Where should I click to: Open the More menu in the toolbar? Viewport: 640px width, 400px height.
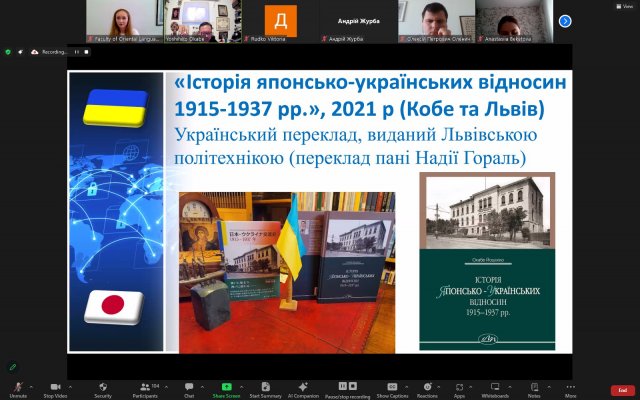[x=570, y=387]
